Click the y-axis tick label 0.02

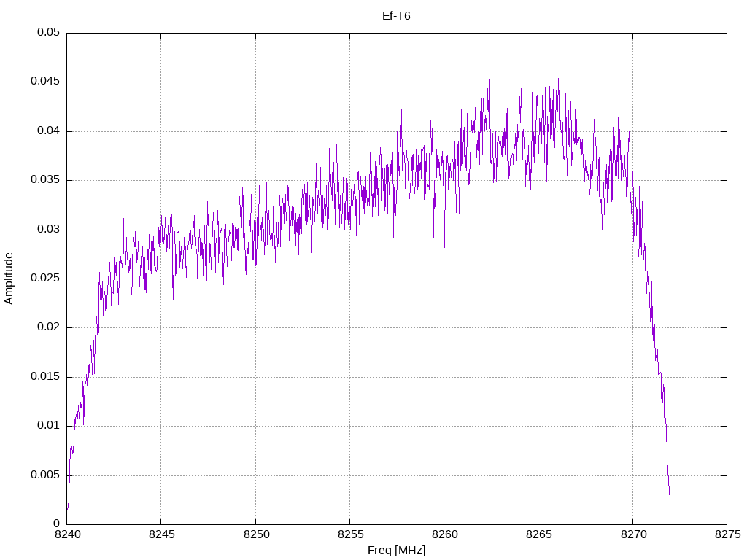(x=49, y=327)
